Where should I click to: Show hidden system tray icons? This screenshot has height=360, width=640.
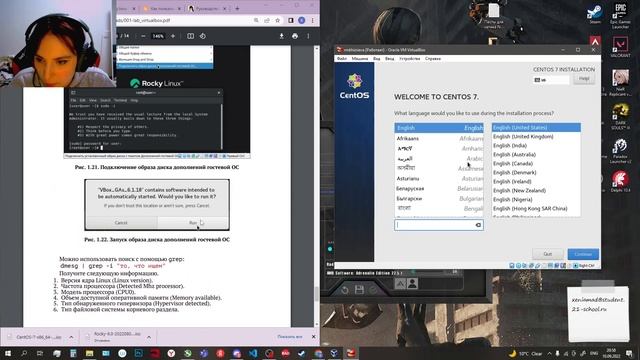click(x=549, y=353)
